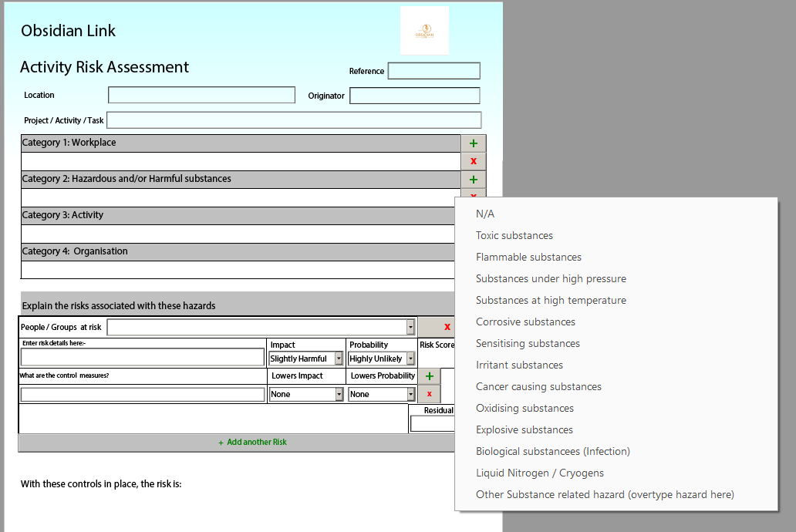
Task: Click red x beside People / Groups at risk
Action: [x=447, y=327]
